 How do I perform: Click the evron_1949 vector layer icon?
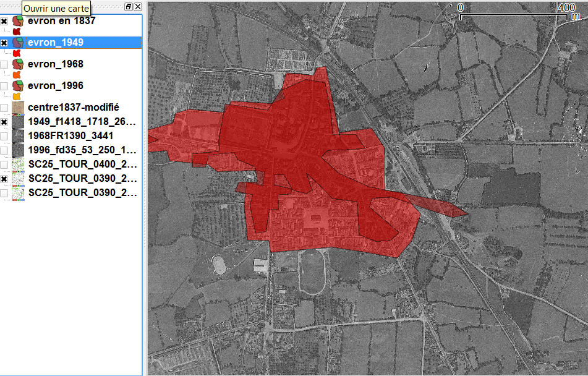click(18, 42)
